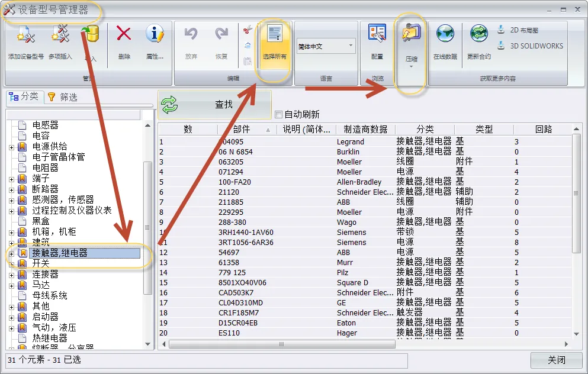This screenshot has width=588, height=374.
Task: Click the small copy icon
Action: point(248,46)
